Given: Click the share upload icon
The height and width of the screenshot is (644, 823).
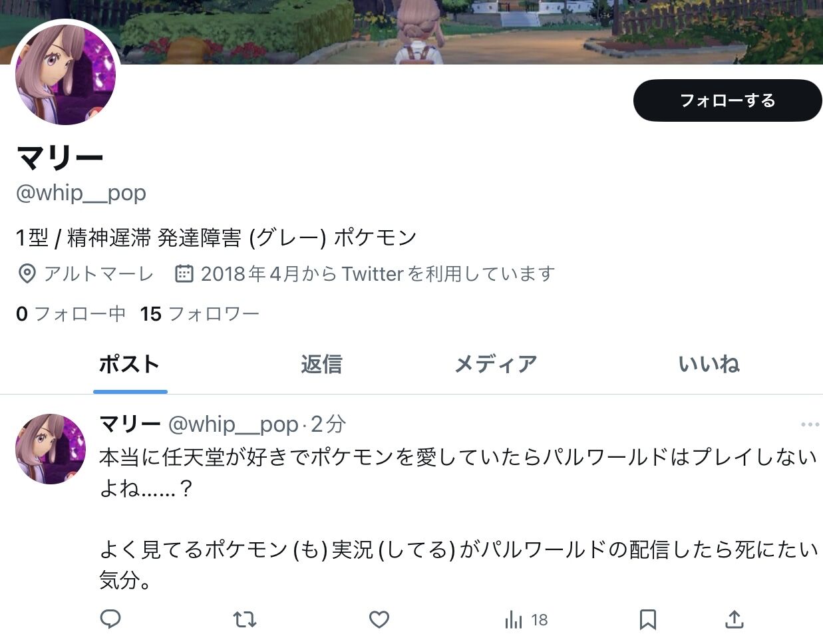Looking at the screenshot, I should tap(734, 619).
